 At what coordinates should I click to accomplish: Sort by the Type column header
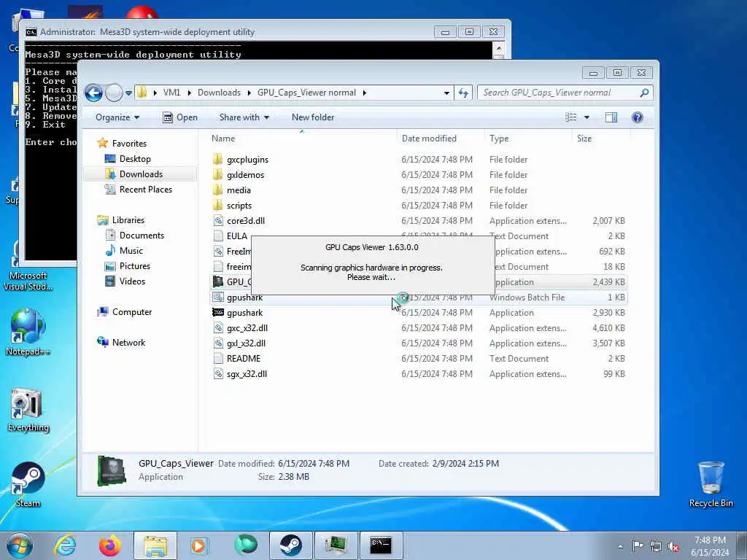click(x=499, y=139)
